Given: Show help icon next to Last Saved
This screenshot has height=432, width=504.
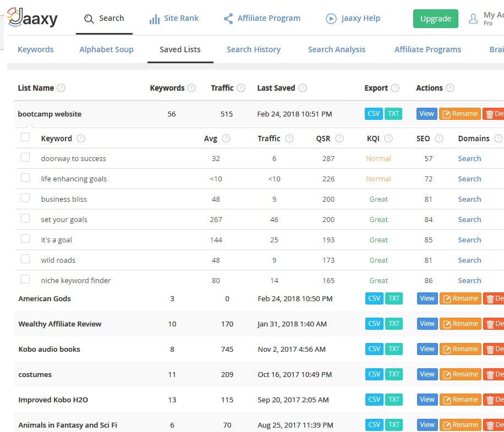Looking at the screenshot, I should 303,88.
